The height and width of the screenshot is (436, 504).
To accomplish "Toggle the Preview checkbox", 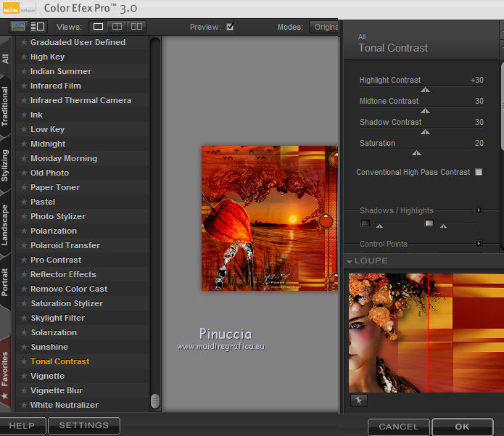I will [230, 27].
